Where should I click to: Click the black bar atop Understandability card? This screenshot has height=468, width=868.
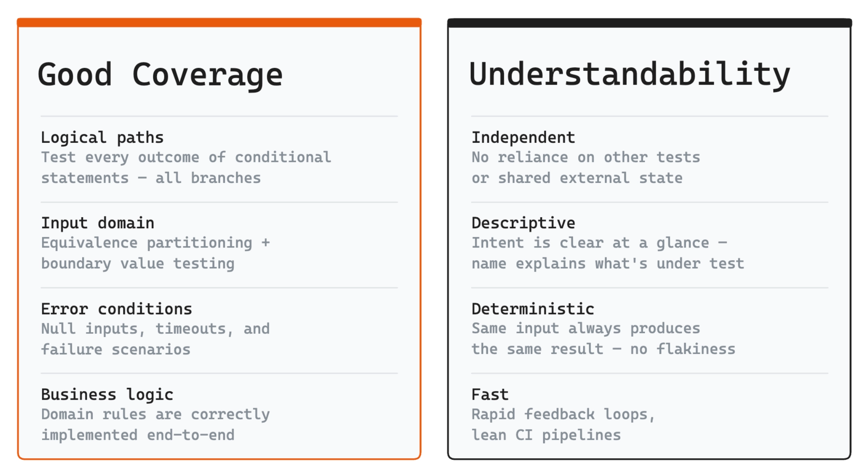click(649, 23)
